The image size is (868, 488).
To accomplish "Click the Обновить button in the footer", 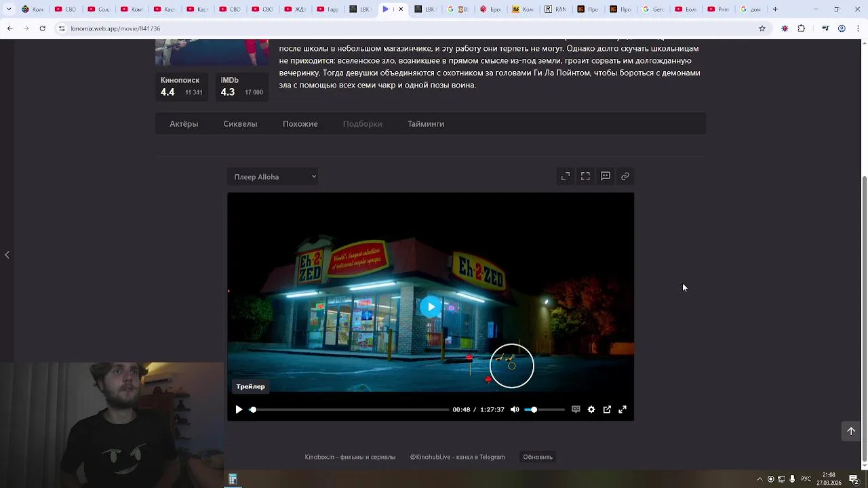I will (x=538, y=457).
